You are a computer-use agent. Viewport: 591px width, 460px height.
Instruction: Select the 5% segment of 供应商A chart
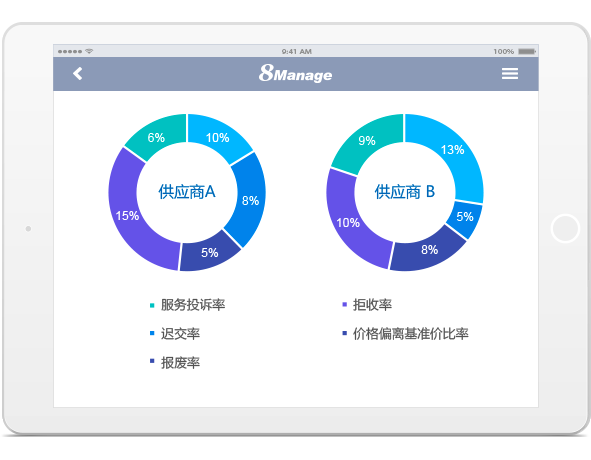point(210,253)
